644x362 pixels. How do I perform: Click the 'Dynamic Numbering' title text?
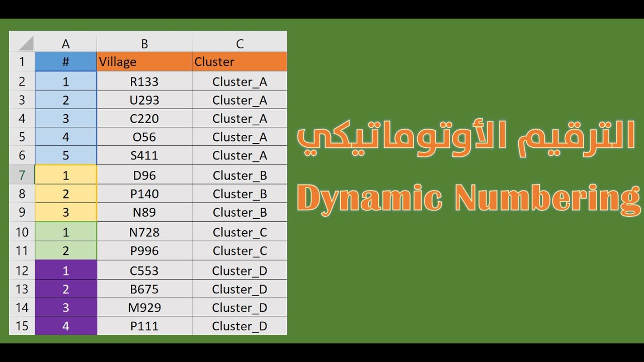tap(469, 199)
